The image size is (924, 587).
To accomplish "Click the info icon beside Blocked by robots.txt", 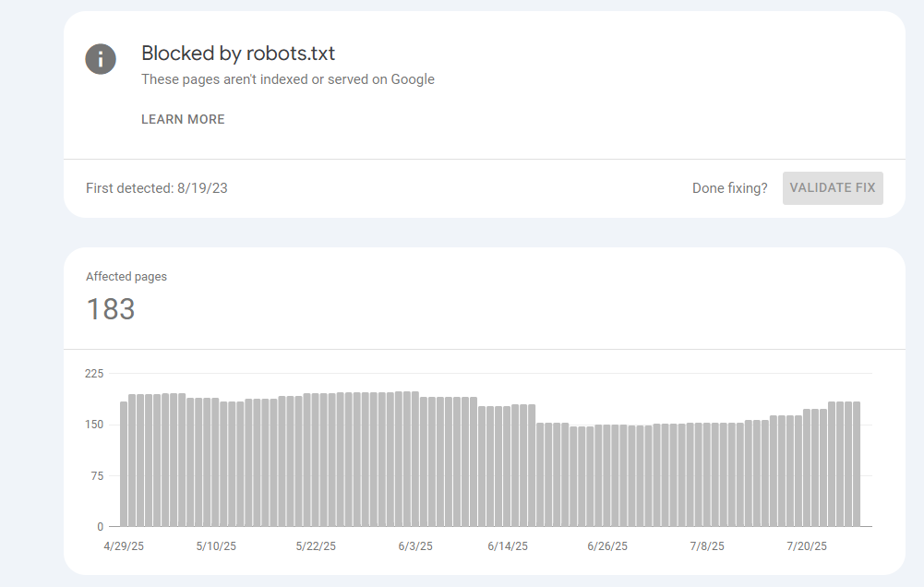I will [x=101, y=59].
